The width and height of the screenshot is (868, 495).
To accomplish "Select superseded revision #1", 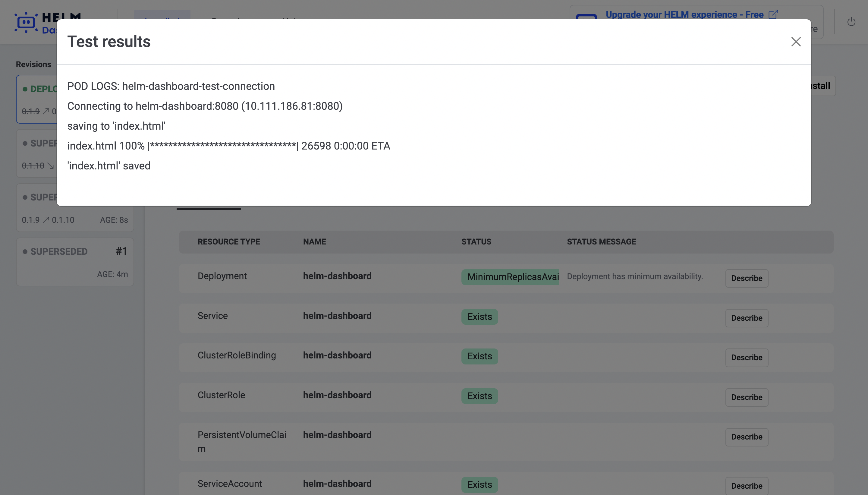I will (x=75, y=262).
